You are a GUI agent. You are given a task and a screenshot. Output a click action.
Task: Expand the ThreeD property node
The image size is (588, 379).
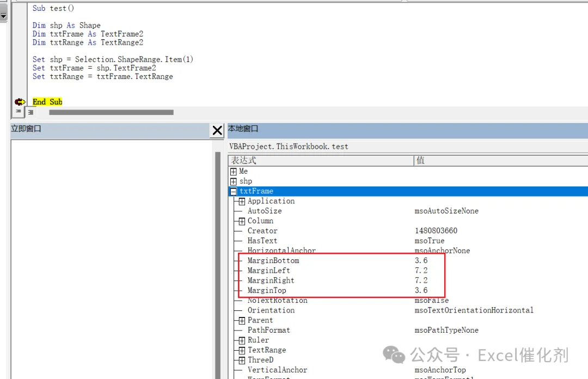point(242,360)
